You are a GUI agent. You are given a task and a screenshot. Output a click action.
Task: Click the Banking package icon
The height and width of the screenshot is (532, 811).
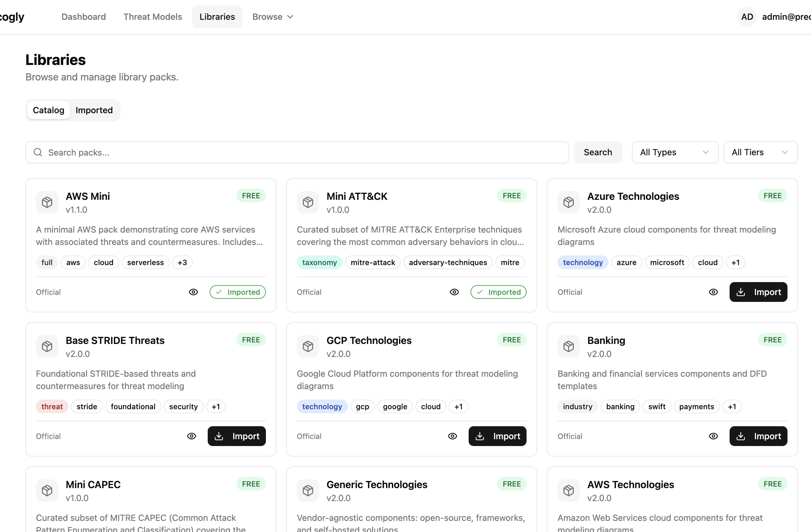(568, 346)
